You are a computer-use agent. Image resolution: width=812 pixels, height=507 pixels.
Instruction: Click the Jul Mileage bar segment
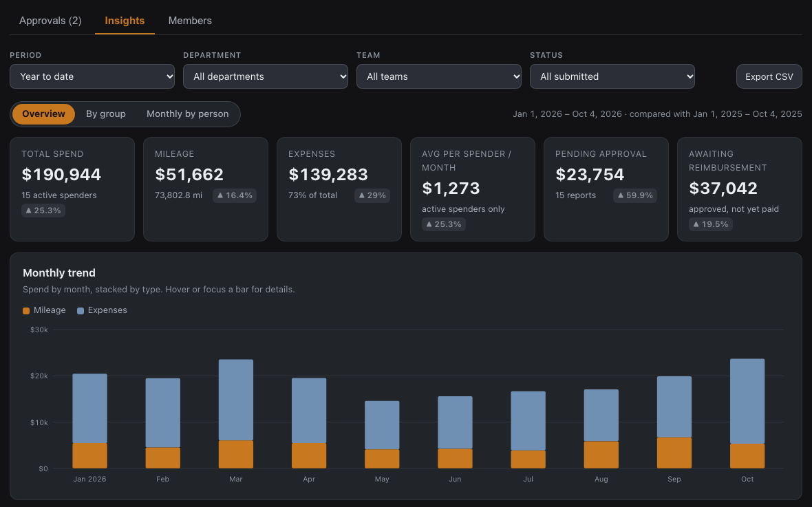tap(528, 460)
